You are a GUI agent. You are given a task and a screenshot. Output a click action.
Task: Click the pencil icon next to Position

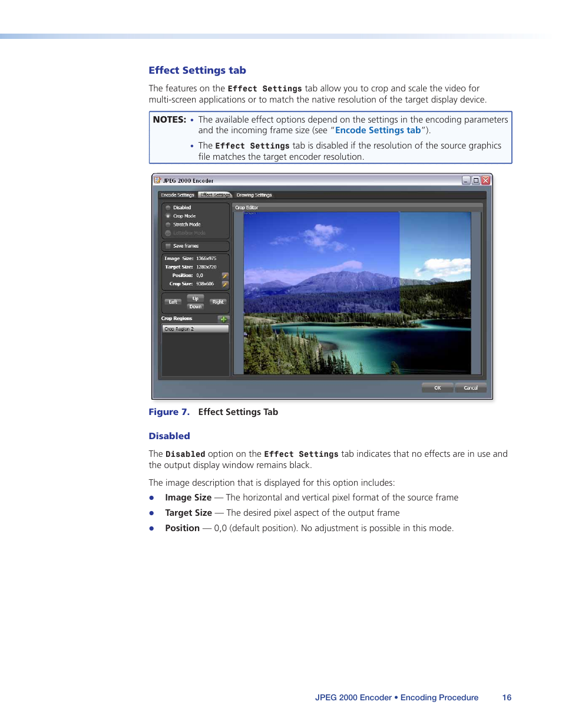pos(224,275)
